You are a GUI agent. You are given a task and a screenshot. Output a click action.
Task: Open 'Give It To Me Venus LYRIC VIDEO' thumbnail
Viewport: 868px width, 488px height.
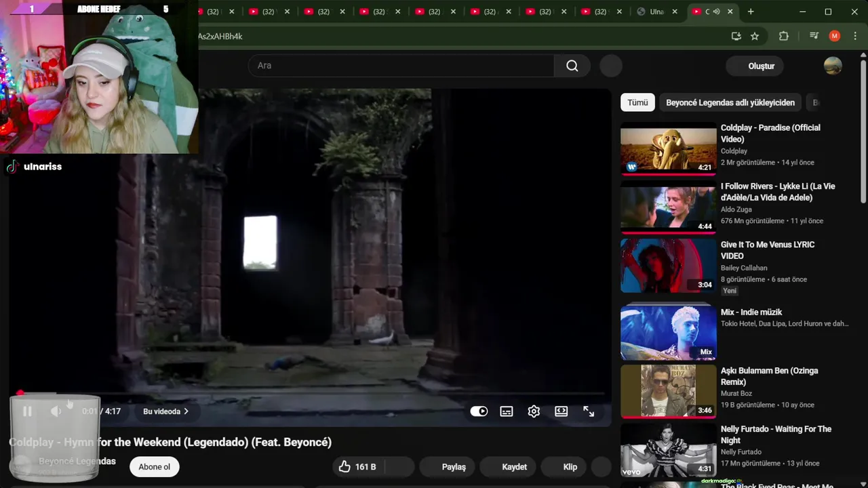pyautogui.click(x=668, y=266)
